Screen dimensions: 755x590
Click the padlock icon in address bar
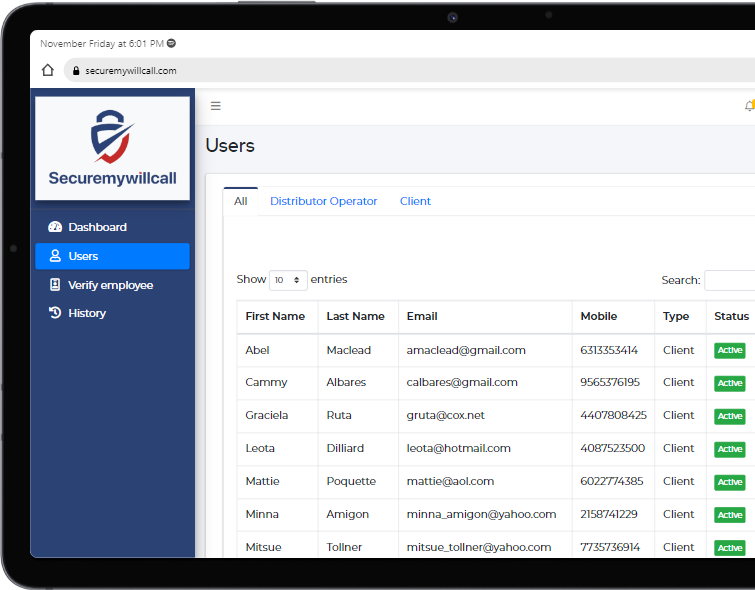74,71
